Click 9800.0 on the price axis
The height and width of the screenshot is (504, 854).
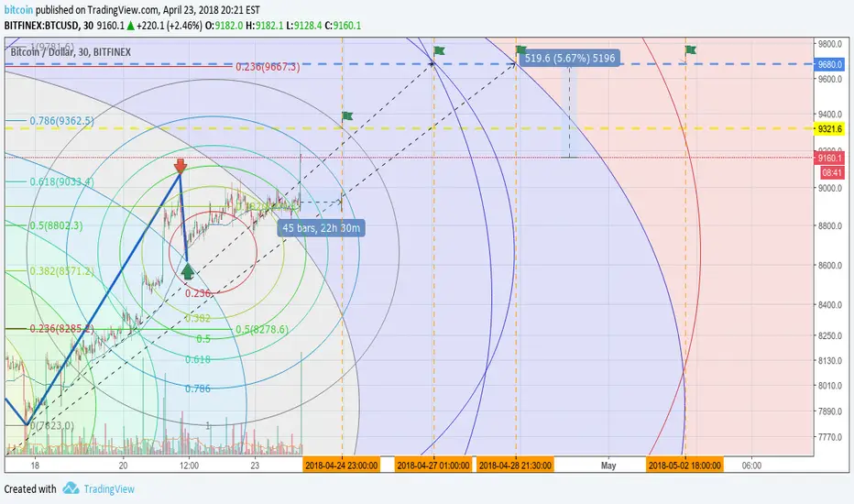[x=830, y=44]
